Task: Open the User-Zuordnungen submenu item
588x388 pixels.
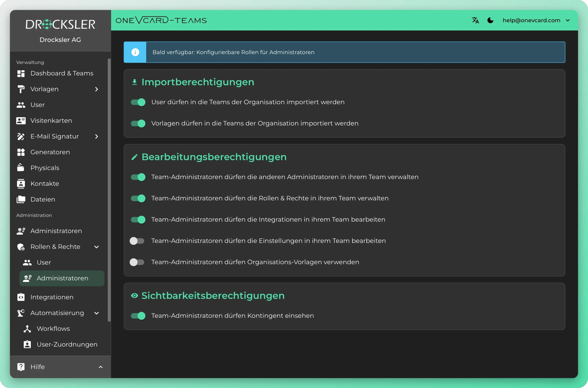Action: pyautogui.click(x=62, y=344)
